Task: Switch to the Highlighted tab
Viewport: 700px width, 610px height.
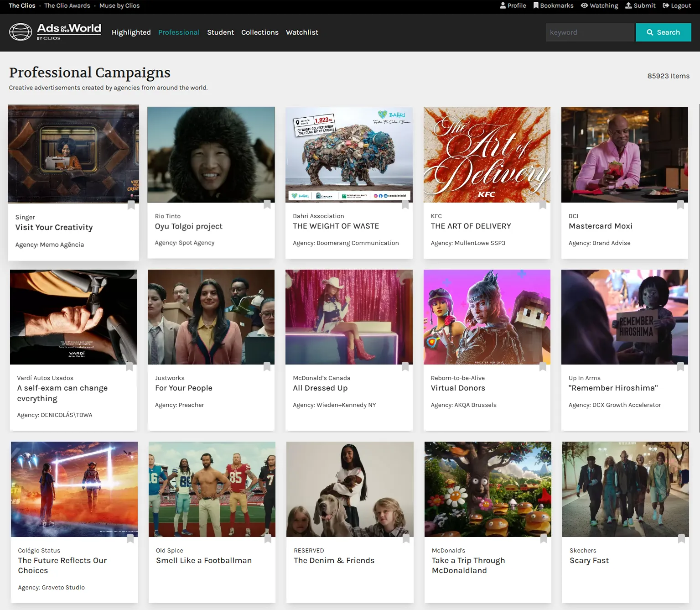Action: (x=131, y=32)
